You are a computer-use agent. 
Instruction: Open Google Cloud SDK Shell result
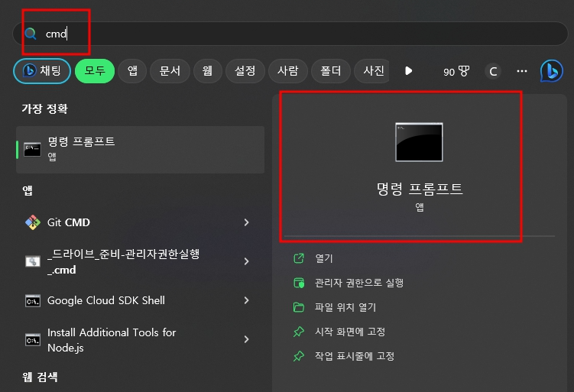click(x=140, y=300)
